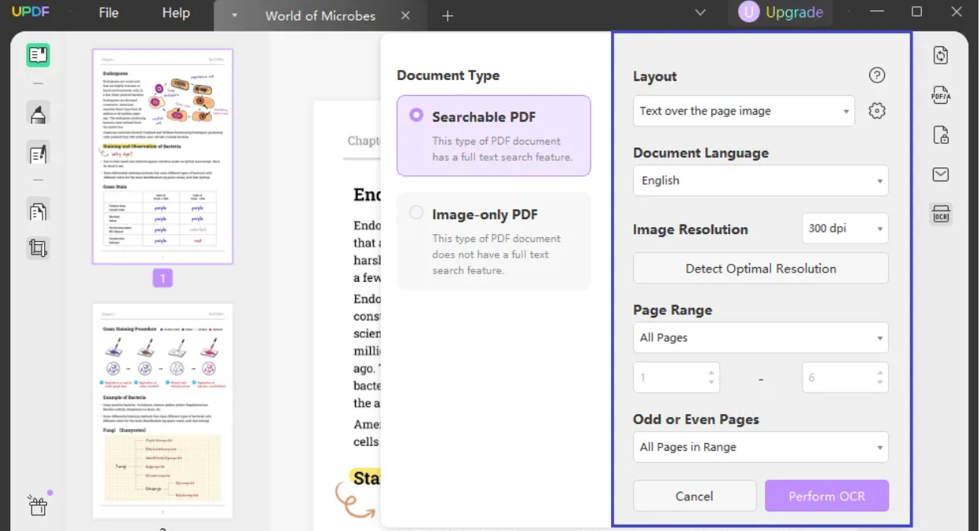
Task: Select the Searchable PDF radio option
Action: point(416,115)
